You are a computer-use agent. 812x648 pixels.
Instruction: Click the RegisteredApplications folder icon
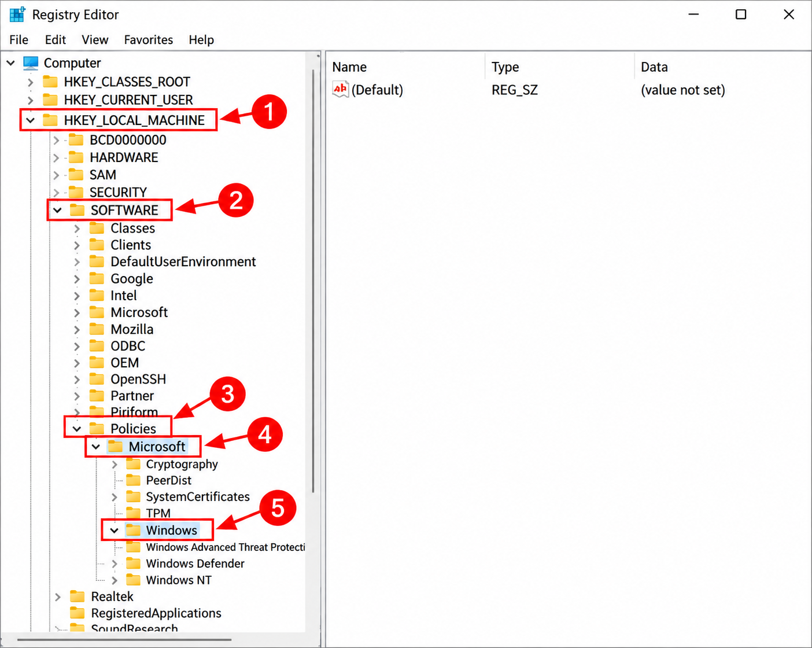point(77,613)
